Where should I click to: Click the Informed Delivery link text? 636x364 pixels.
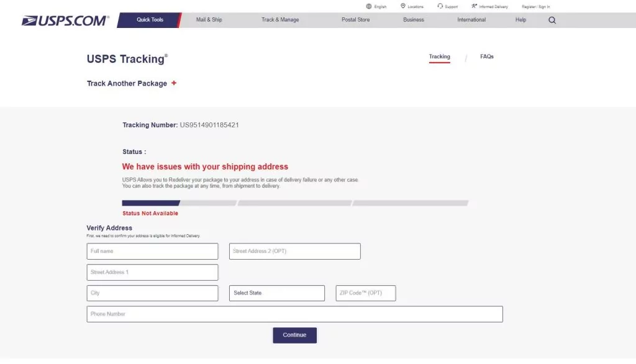[493, 7]
